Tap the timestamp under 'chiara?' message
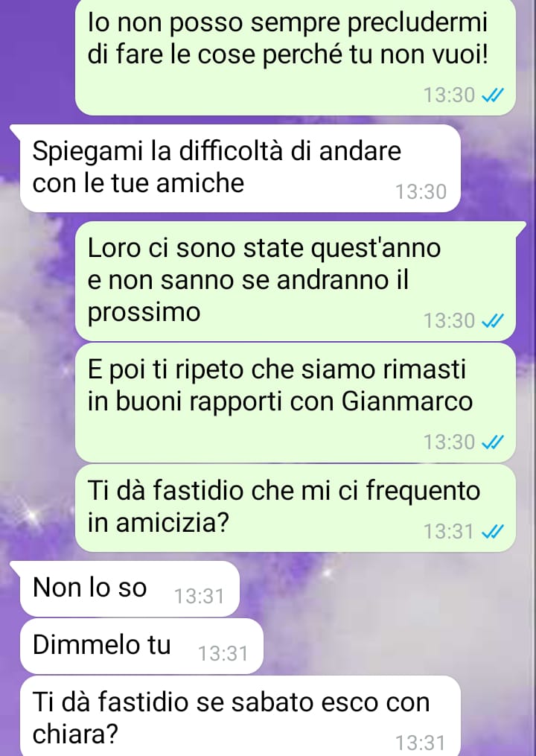 [421, 743]
